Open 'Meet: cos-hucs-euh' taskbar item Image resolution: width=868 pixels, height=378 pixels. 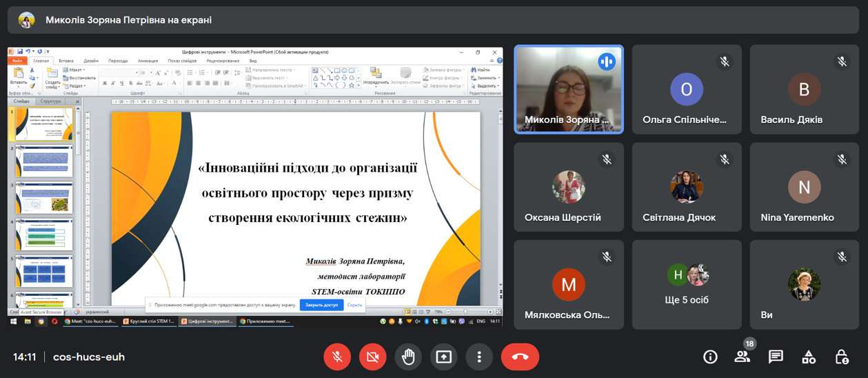pyautogui.click(x=90, y=321)
